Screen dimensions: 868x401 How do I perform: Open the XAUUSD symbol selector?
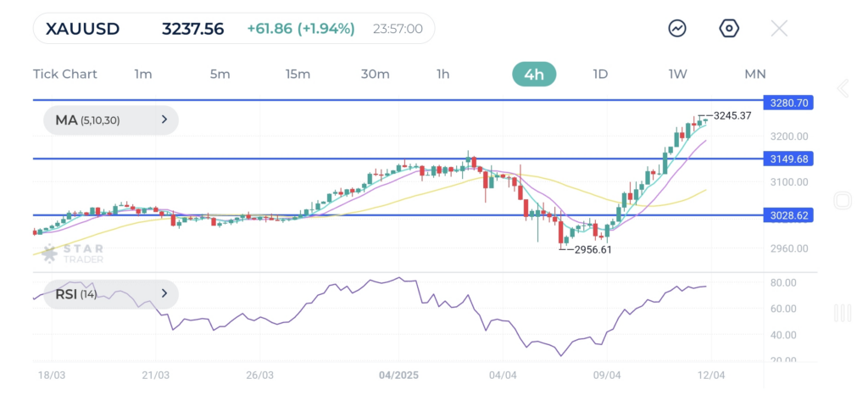(85, 29)
